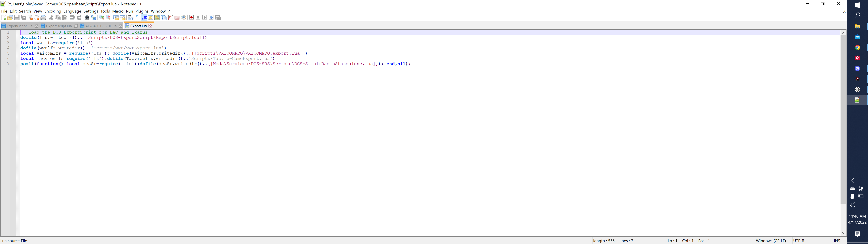The width and height of the screenshot is (868, 244).
Task: Close the Export.lua tab
Action: pyautogui.click(x=151, y=26)
